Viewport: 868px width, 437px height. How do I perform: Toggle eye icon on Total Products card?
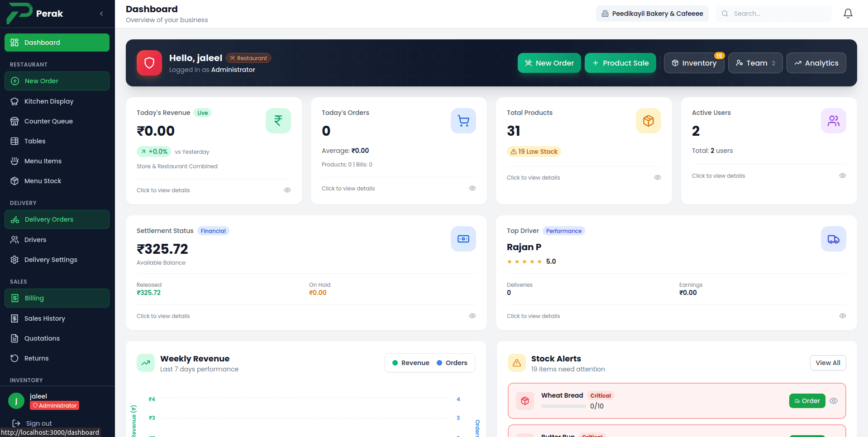[x=658, y=177]
